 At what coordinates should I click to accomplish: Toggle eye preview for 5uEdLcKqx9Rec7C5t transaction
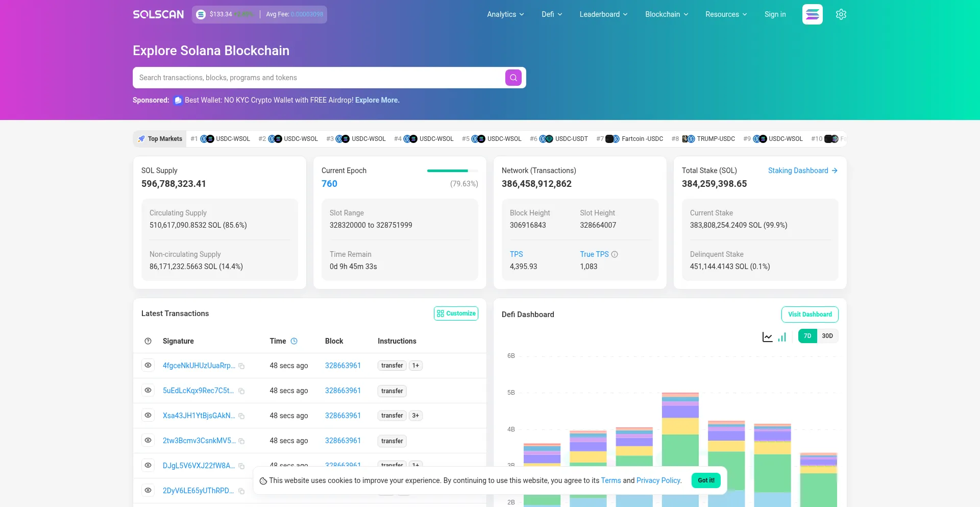148,391
